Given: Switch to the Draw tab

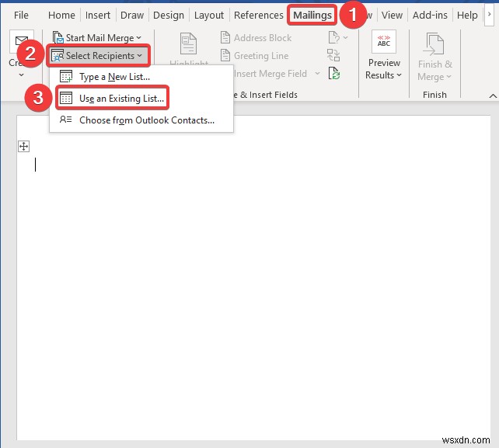Looking at the screenshot, I should point(132,15).
